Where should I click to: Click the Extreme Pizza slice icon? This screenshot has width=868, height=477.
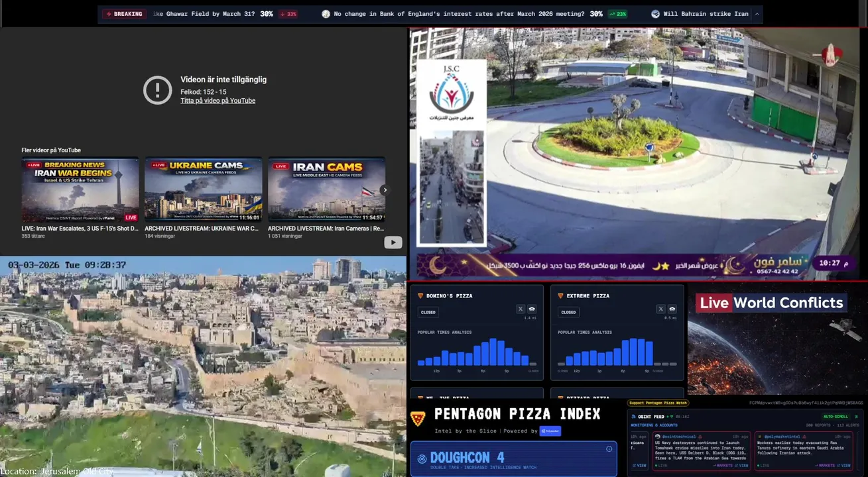coord(560,295)
